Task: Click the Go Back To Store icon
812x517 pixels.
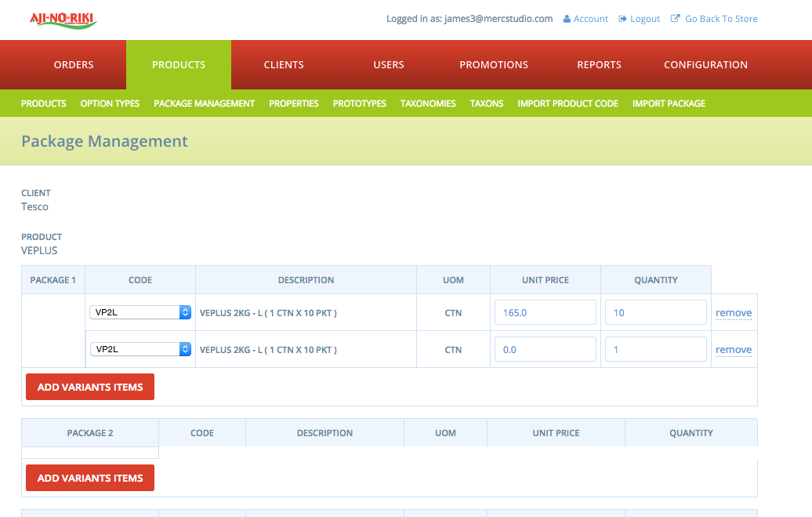Action: (676, 19)
